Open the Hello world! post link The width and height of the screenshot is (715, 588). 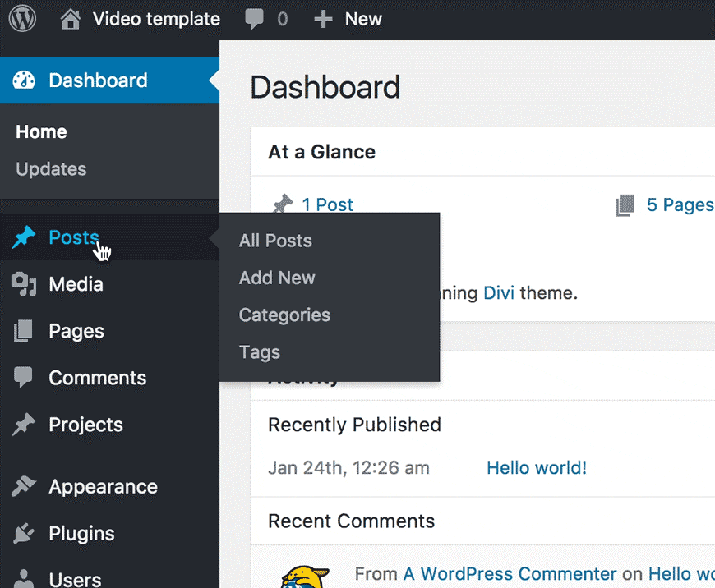coord(537,468)
